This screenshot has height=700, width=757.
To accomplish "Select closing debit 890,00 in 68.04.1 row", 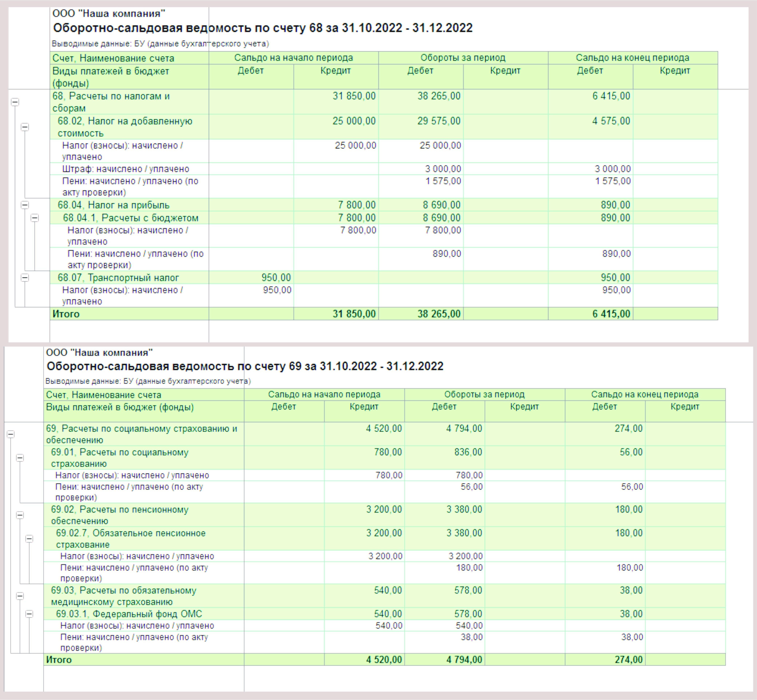I will coord(616,218).
